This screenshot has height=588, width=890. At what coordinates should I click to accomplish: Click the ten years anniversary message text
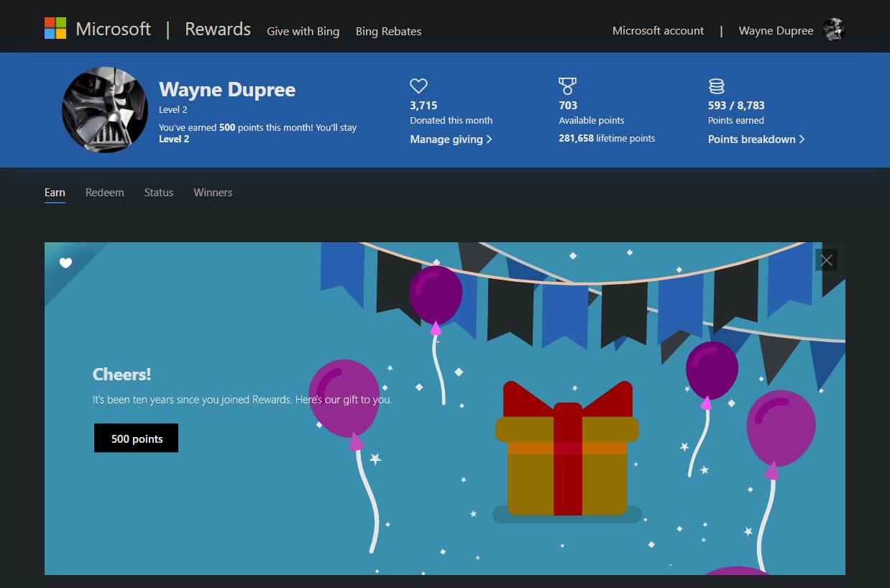point(242,400)
